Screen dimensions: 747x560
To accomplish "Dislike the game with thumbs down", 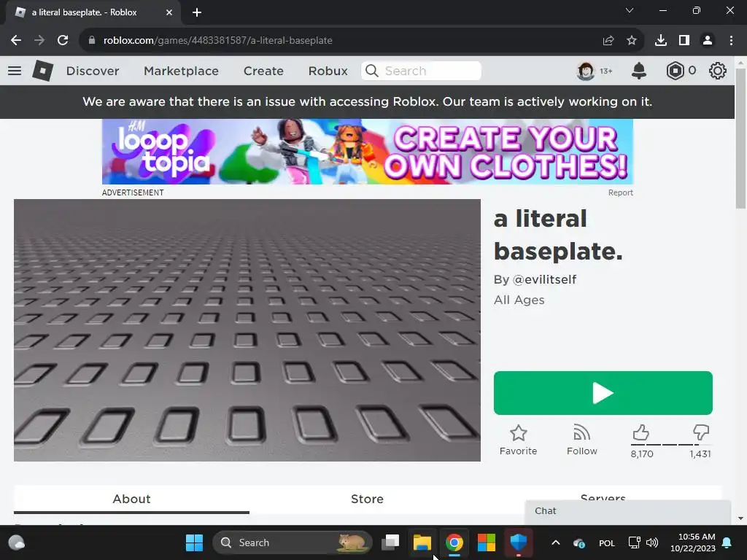I will [x=701, y=433].
